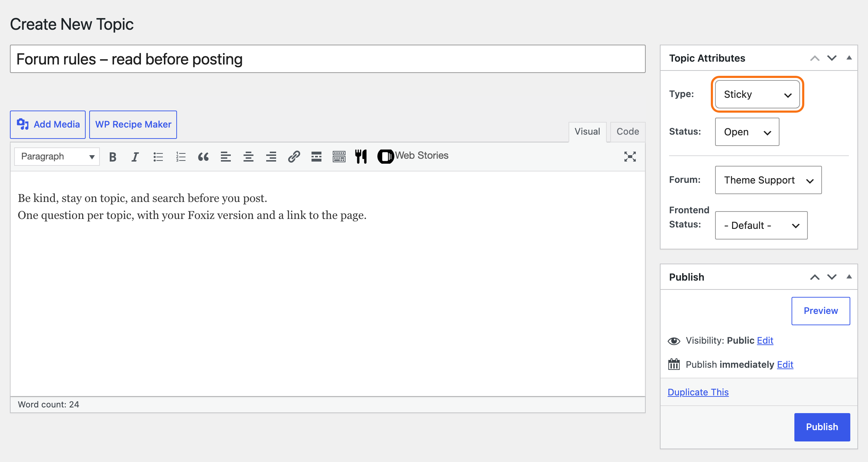This screenshot has height=462, width=868.
Task: Open Web Stories from the toolbar
Action: click(413, 156)
